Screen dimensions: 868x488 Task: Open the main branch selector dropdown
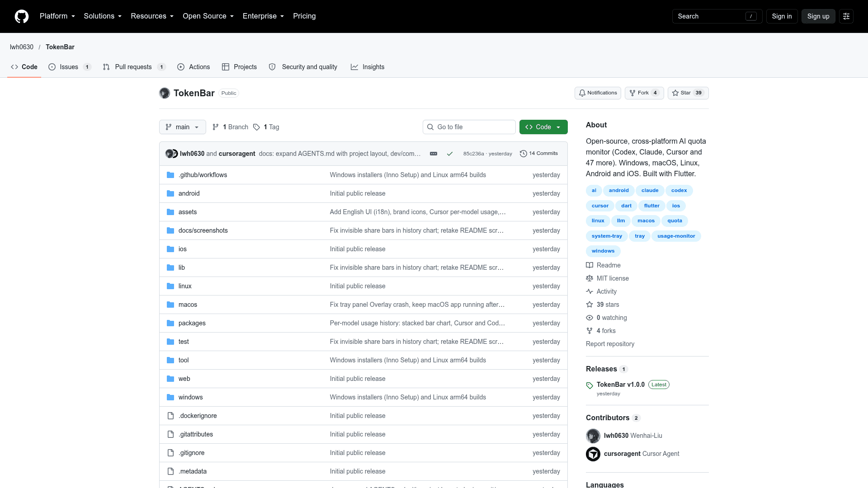pyautogui.click(x=182, y=127)
